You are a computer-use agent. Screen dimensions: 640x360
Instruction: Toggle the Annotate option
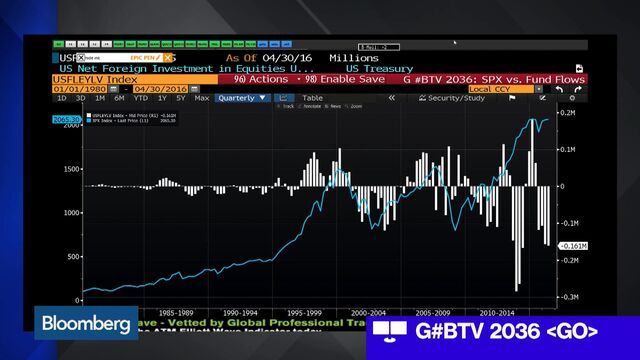tap(310, 106)
